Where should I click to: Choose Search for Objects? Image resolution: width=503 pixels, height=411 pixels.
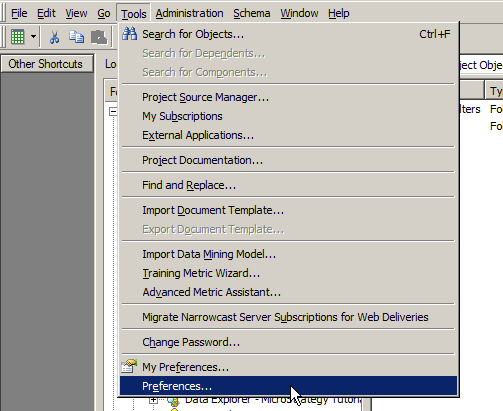click(288, 34)
